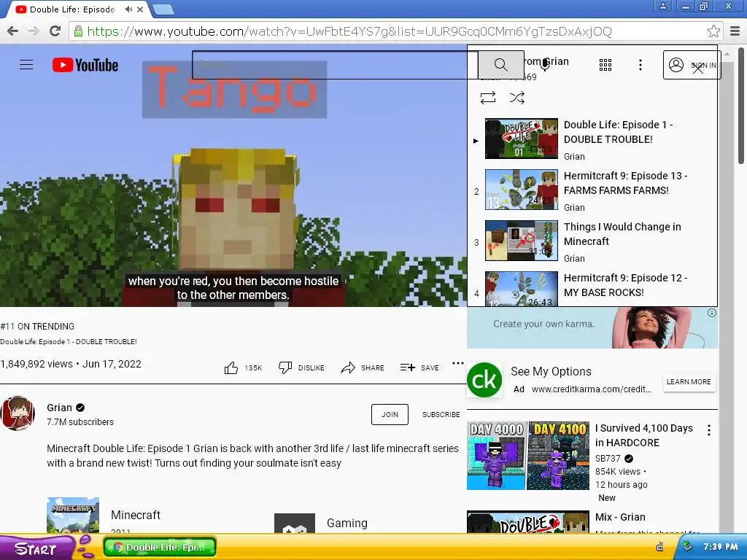Open the Grian channel name link

(x=60, y=408)
